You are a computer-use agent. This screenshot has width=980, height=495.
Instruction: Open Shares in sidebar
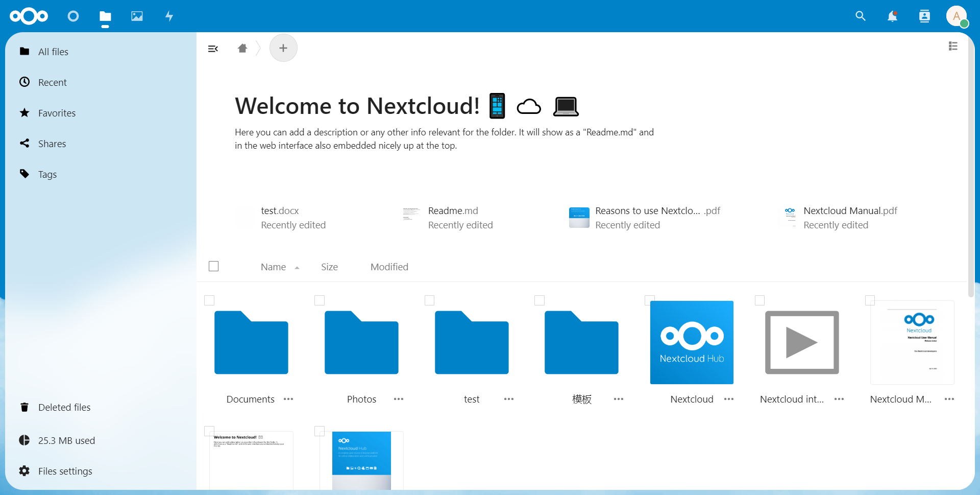(x=101, y=144)
